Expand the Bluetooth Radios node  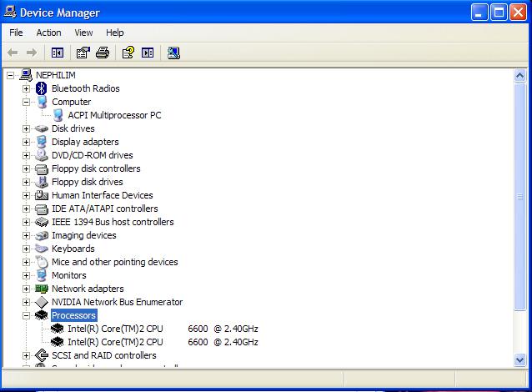26,88
